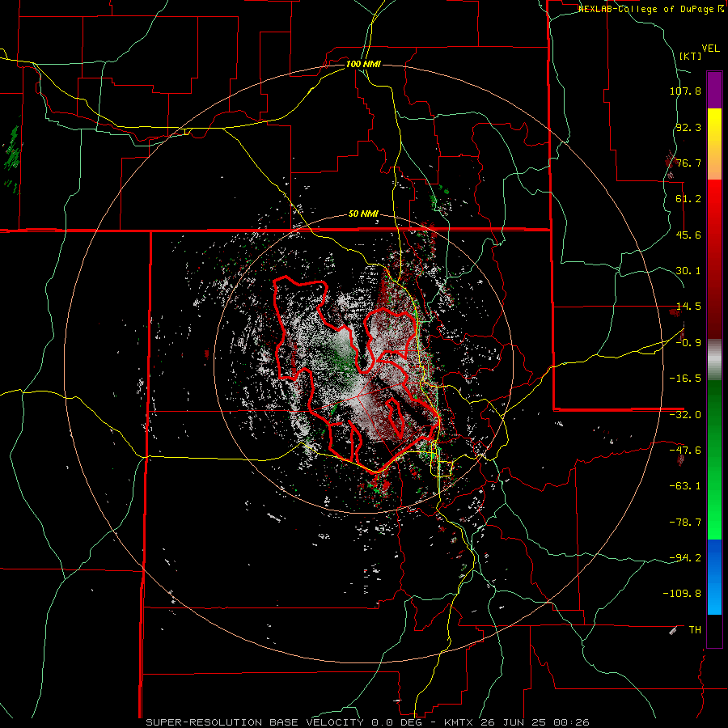Screen dimensions: 728x728
Task: Click the 50 NMI range ring label
Action: 363,214
